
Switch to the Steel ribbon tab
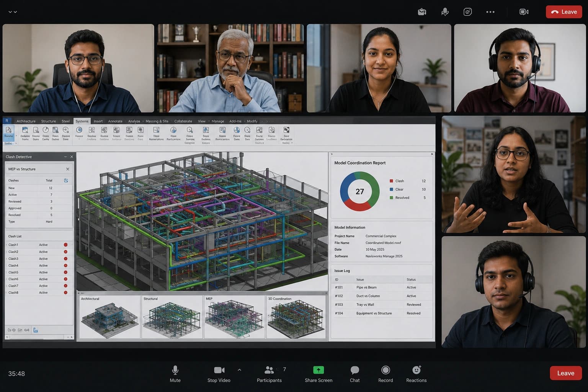[65, 121]
